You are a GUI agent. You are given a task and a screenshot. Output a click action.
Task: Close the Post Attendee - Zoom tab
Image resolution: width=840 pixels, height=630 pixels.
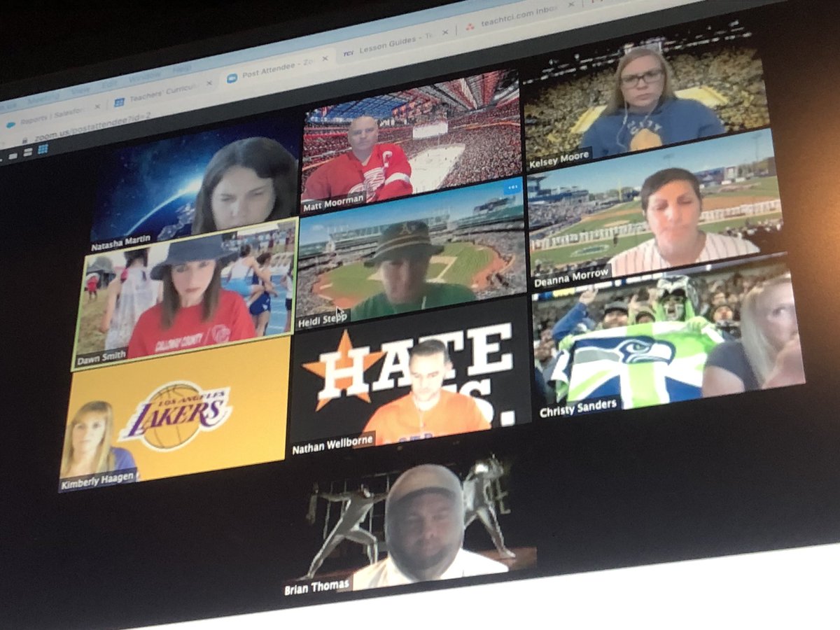click(x=325, y=58)
